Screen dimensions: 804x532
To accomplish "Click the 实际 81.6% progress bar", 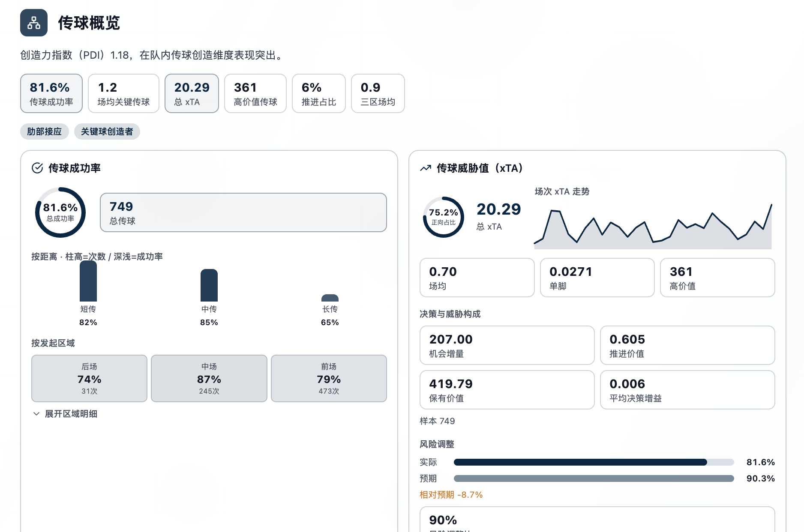I will pos(594,462).
